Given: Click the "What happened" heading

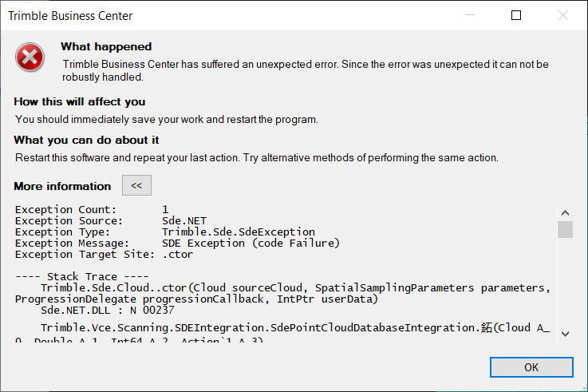Looking at the screenshot, I should [106, 46].
